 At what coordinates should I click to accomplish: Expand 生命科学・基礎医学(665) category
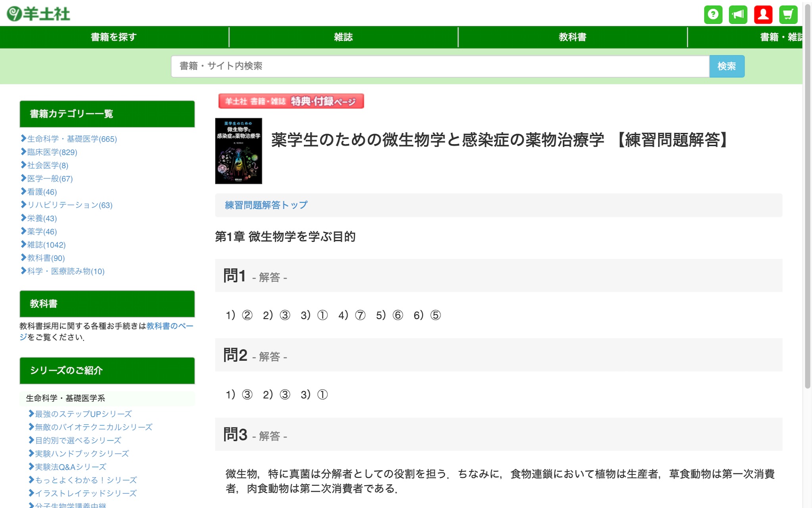72,139
